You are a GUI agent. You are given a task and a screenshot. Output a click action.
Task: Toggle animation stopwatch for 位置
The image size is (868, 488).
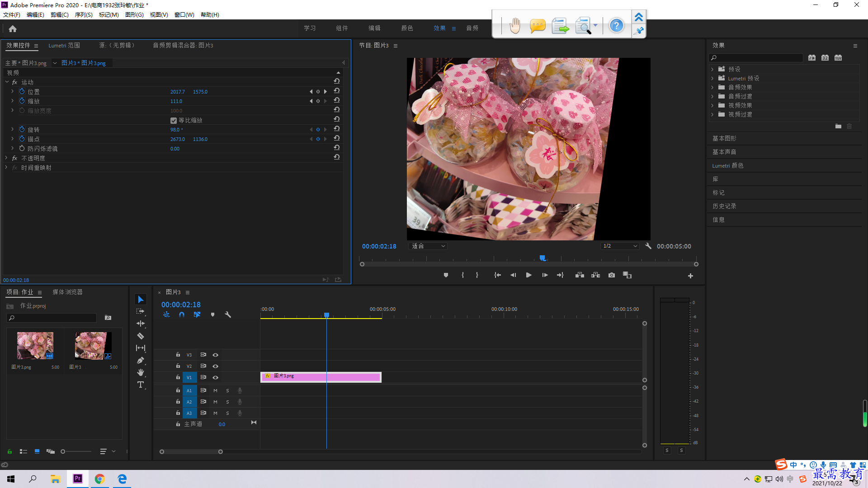22,91
